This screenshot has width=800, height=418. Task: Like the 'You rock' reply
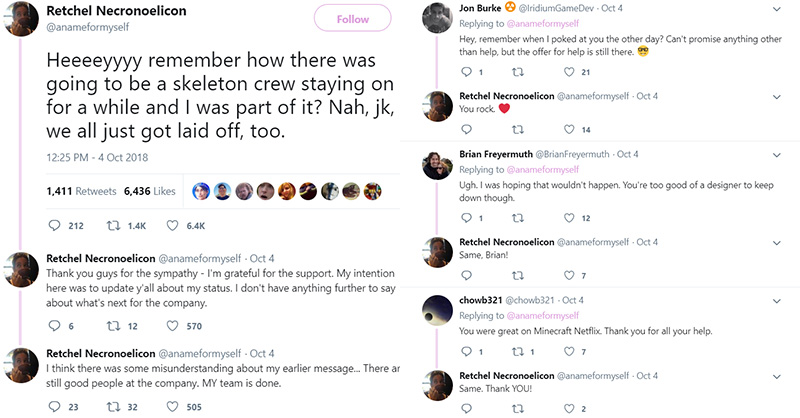pyautogui.click(x=571, y=130)
